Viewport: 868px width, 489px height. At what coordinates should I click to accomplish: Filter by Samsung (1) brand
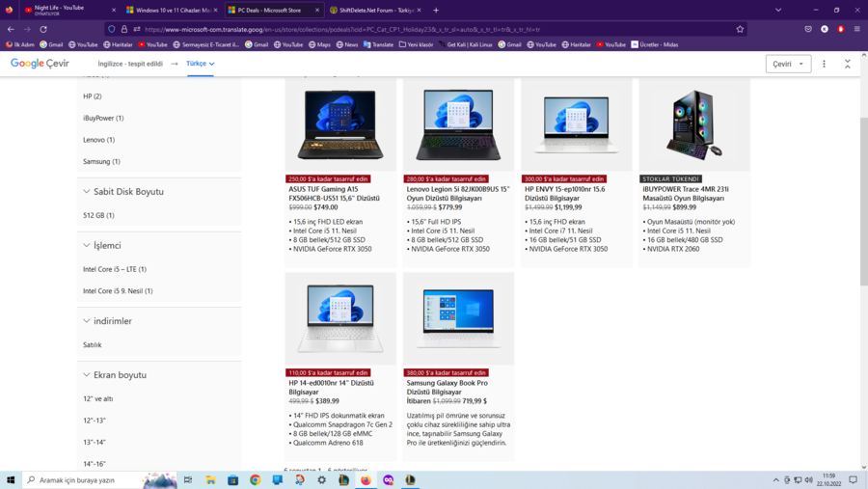tap(101, 162)
